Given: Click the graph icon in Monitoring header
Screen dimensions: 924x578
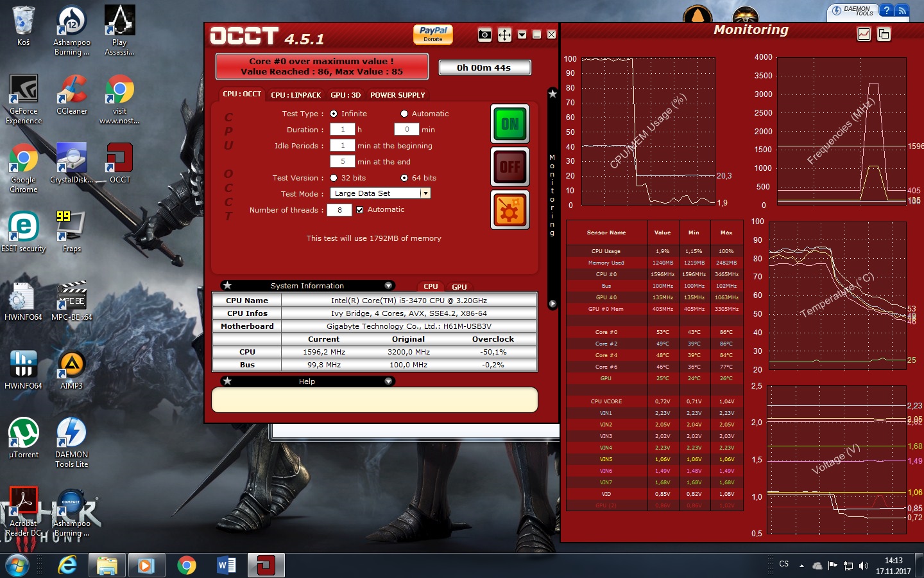Looking at the screenshot, I should [864, 34].
